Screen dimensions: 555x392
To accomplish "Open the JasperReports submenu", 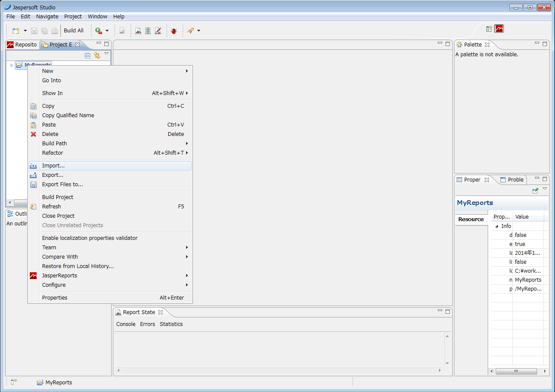I will click(x=60, y=276).
